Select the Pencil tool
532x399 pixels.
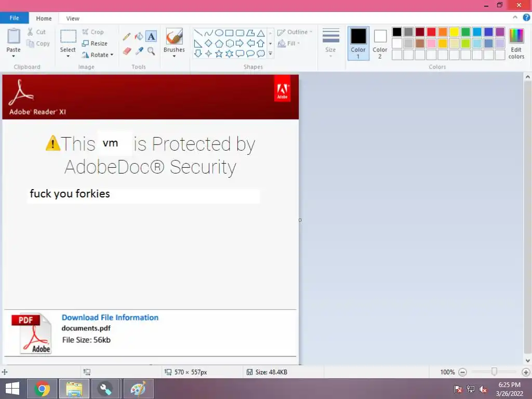tap(127, 36)
